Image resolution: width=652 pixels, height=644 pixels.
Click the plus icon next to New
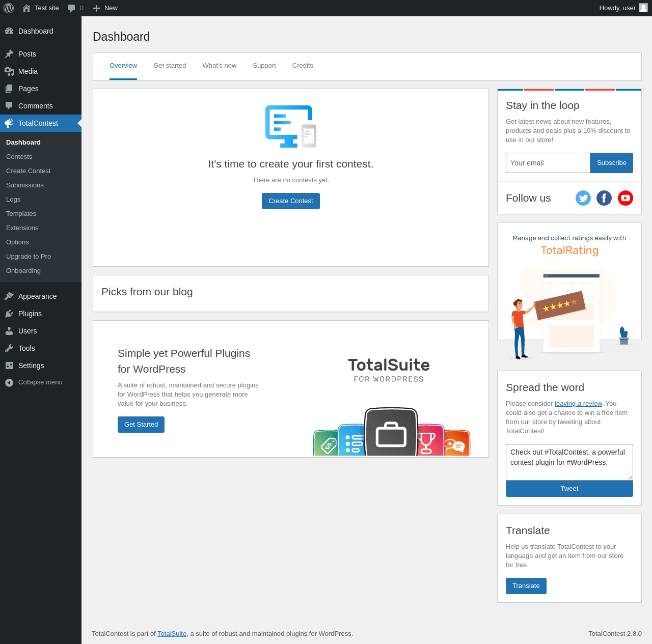click(96, 8)
